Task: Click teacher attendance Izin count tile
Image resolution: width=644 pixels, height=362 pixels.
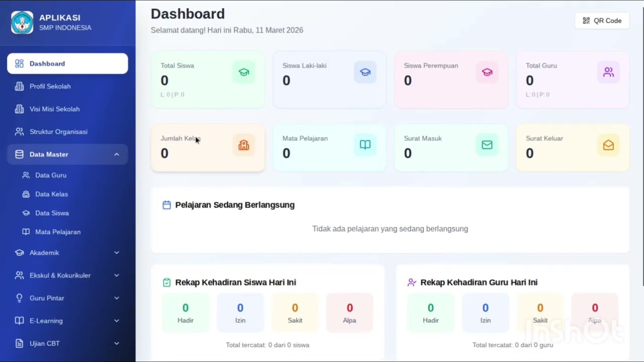Action: (486, 313)
